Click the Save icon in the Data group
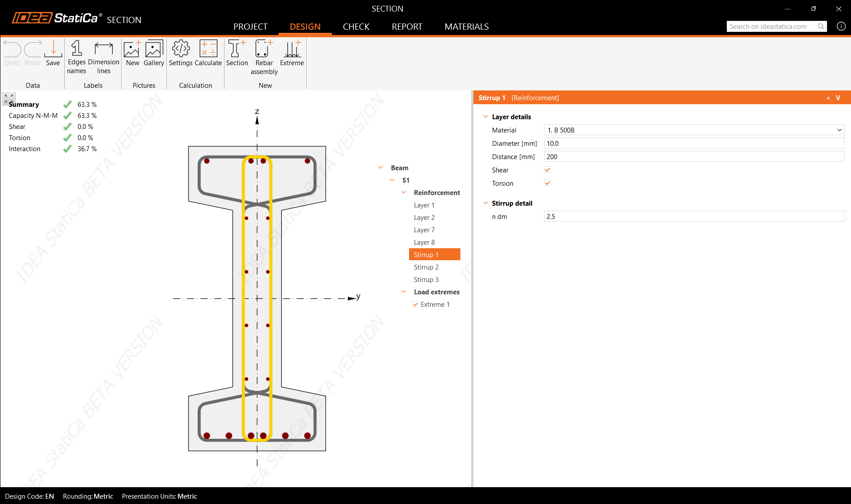This screenshot has height=504, width=851. tap(53, 53)
